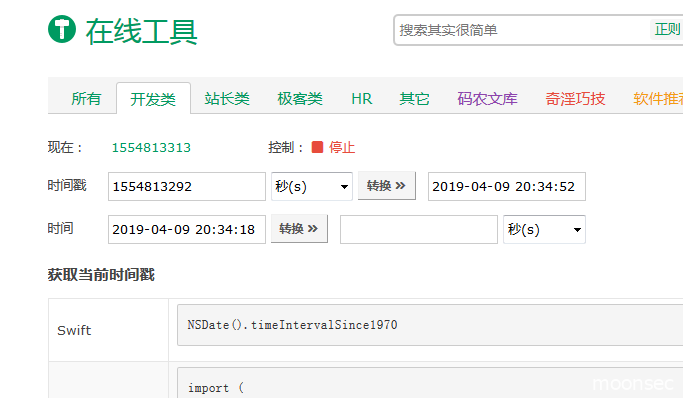Click 转换 button in the 时间 row
Viewport: 683px width, 398px height.
[x=299, y=229]
